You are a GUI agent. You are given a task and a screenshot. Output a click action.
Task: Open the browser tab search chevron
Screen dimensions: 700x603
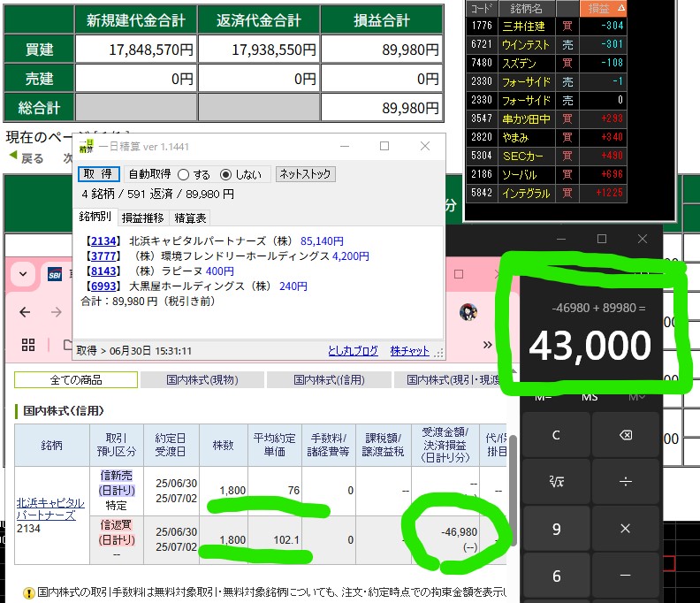click(x=23, y=274)
